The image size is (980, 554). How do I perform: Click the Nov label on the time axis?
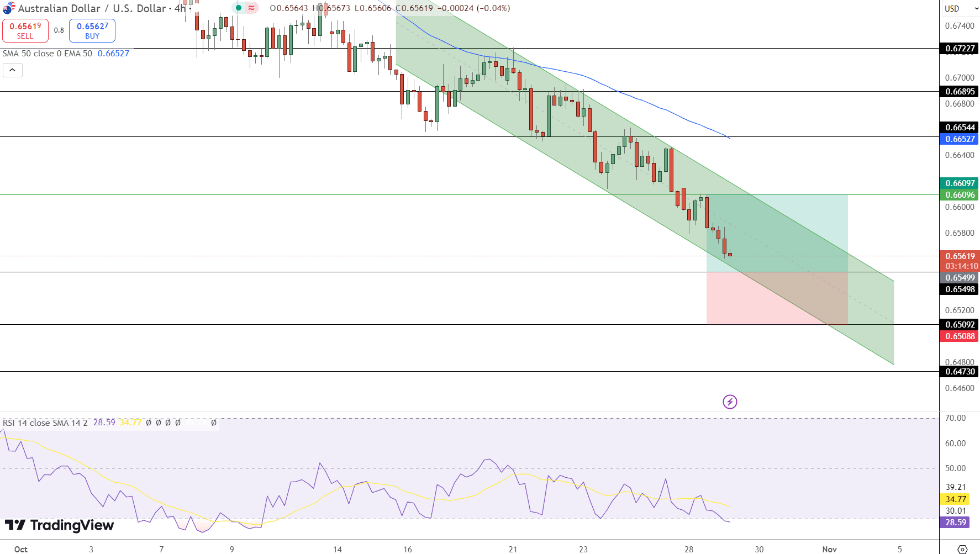829,549
